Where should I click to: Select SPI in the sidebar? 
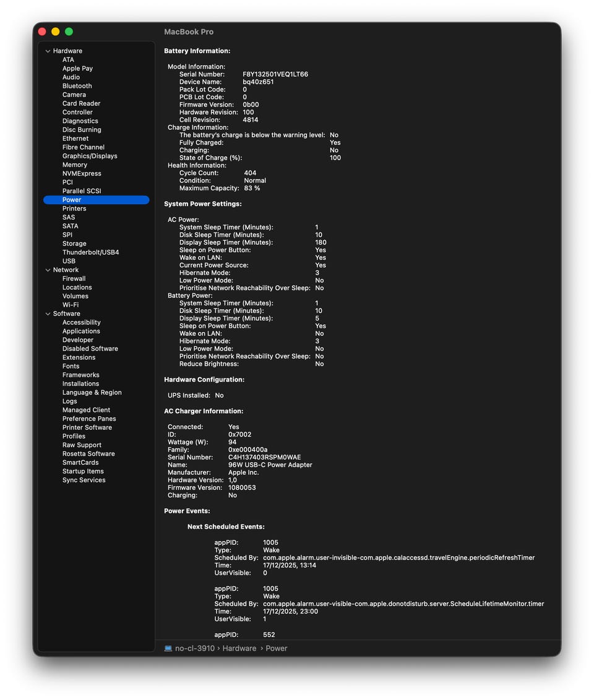click(67, 235)
